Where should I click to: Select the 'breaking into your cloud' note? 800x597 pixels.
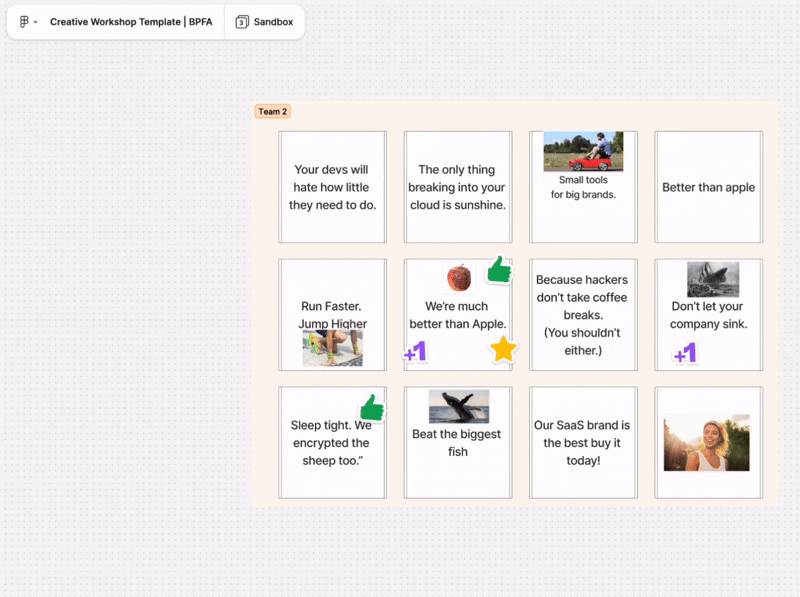(x=457, y=187)
